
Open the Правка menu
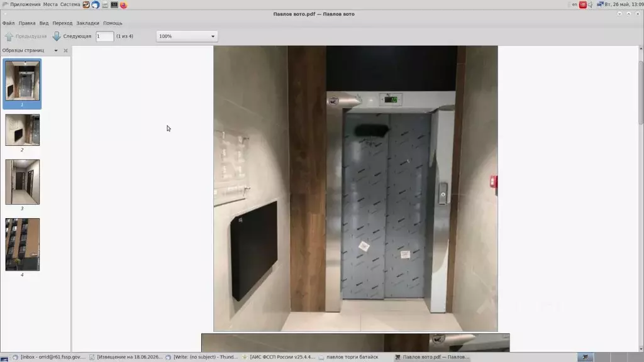[x=27, y=23]
